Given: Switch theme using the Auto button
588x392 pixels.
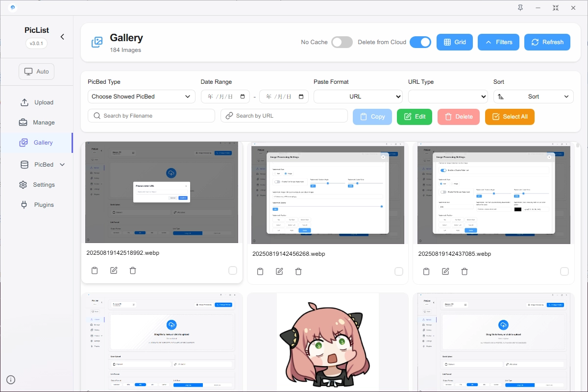Looking at the screenshot, I should [37, 72].
